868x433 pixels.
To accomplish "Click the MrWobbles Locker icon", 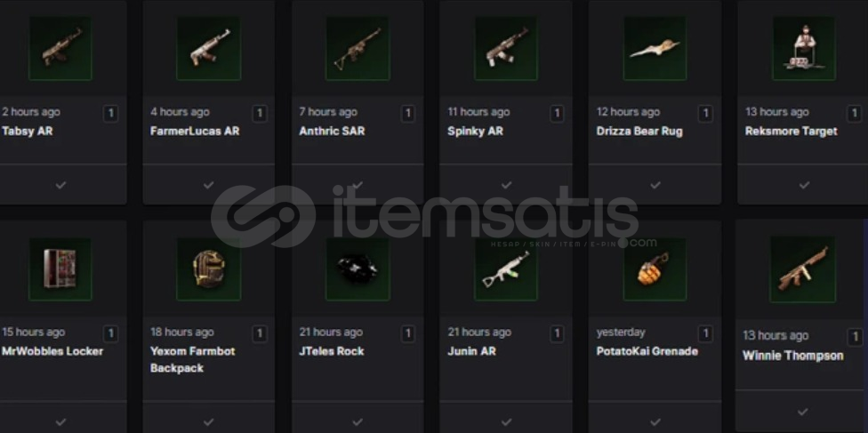I will pyautogui.click(x=60, y=269).
